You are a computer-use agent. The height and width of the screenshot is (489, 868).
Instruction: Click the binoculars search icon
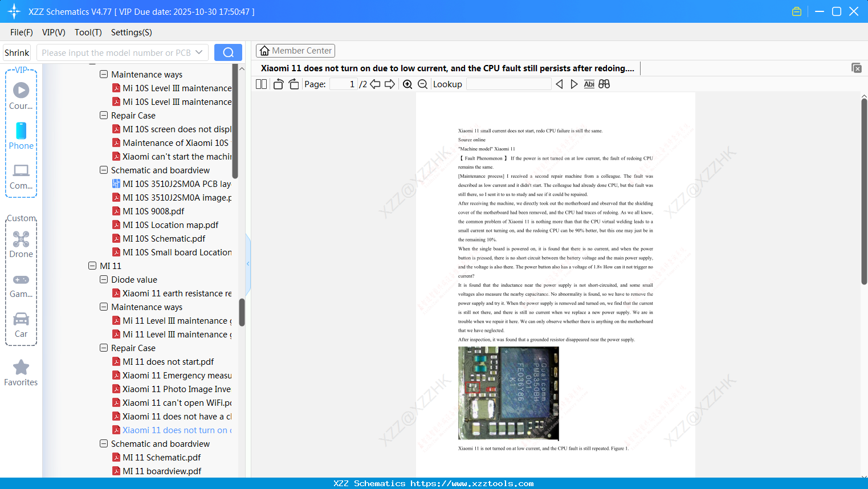(604, 84)
